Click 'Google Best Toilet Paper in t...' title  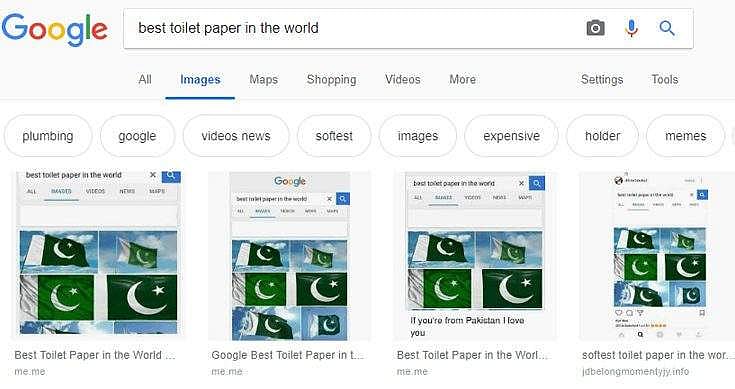pyautogui.click(x=287, y=355)
